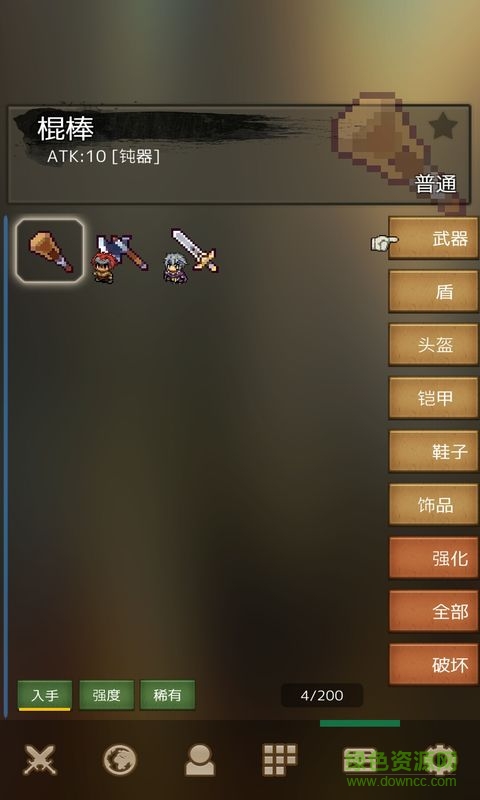Open the globe world map icon

pos(120,760)
